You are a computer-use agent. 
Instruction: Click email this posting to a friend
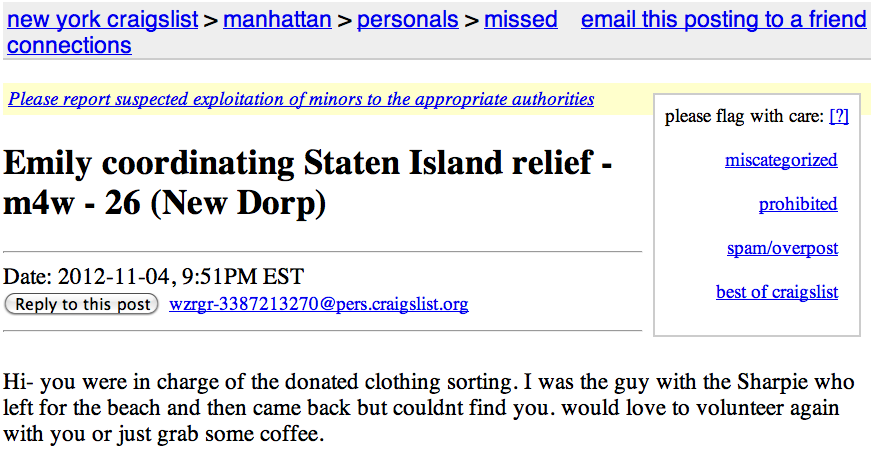(723, 19)
